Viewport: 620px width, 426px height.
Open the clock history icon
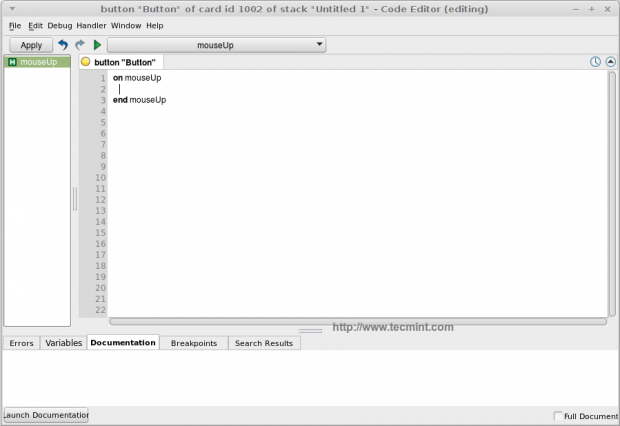[x=595, y=62]
